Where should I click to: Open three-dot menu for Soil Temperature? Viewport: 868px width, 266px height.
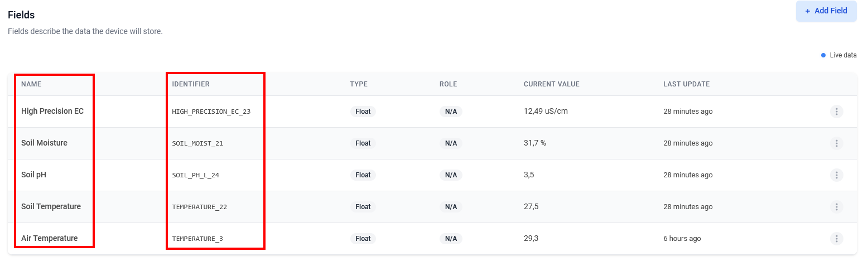[836, 207]
